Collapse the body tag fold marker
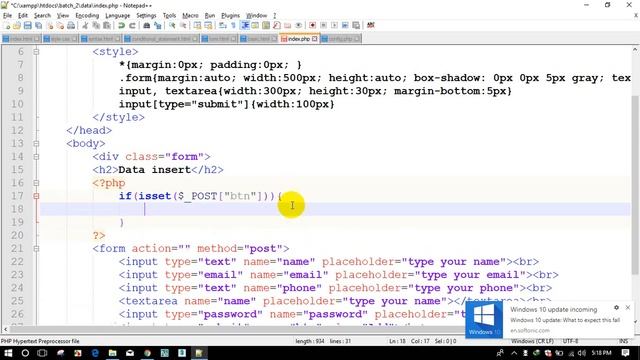 36,143
